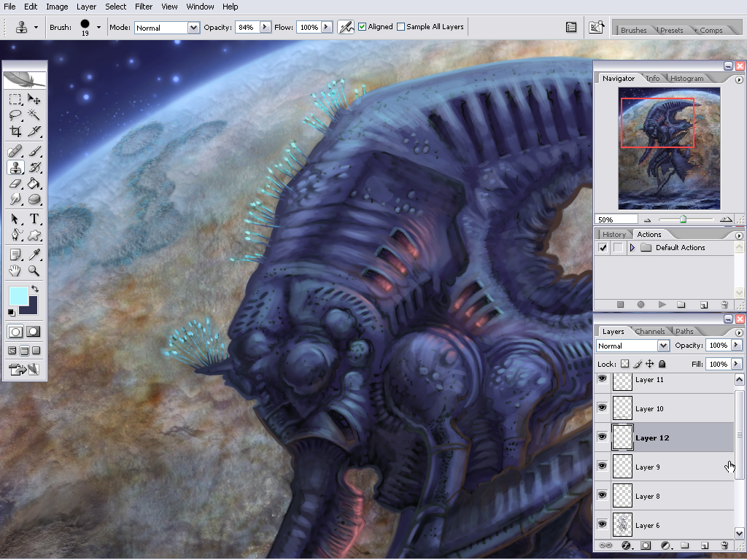Click lock transparent pixels icon
The height and width of the screenshot is (560, 747).
(x=624, y=365)
